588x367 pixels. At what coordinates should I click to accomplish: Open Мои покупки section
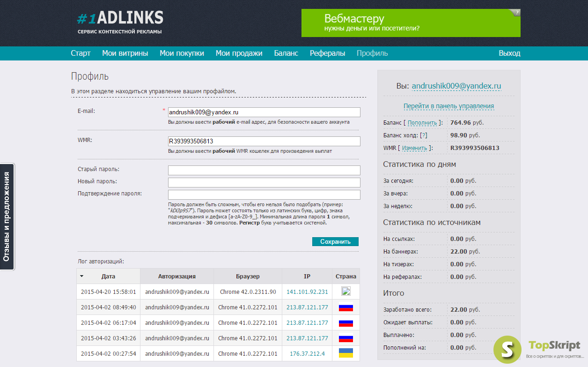pyautogui.click(x=182, y=53)
